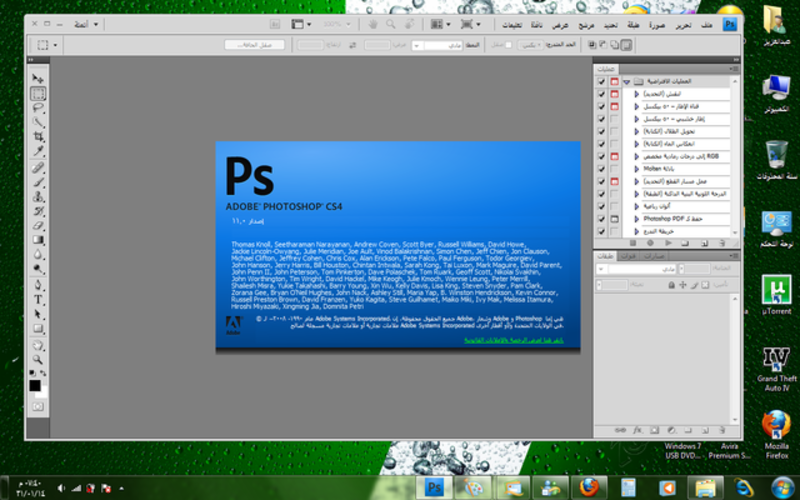Select the Crop tool
800x500 pixels.
click(38, 136)
